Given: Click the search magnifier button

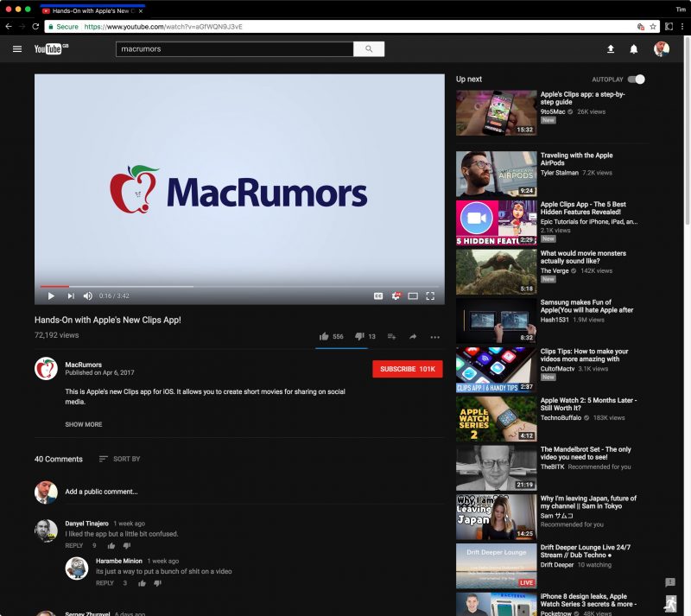Looking at the screenshot, I should (369, 49).
